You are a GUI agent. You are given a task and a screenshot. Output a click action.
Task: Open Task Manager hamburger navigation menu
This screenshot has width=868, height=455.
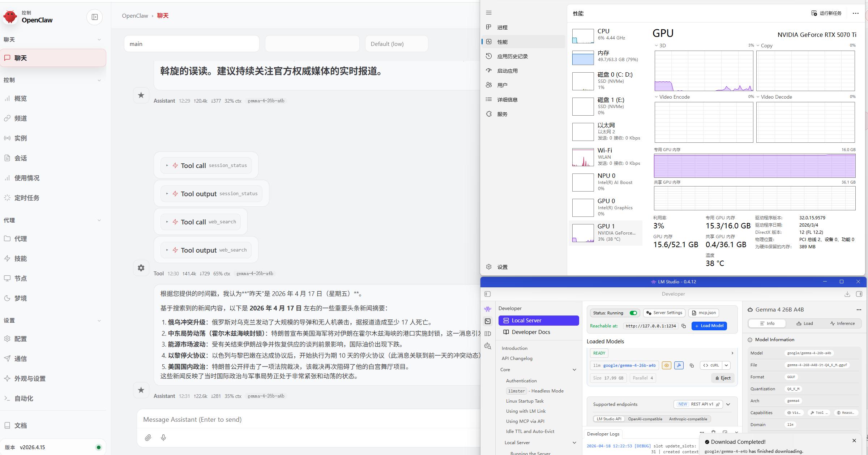489,13
